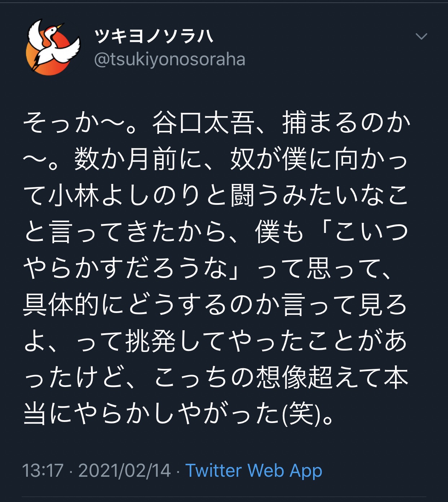The image size is (448, 502).
Task: Click the 2021/02/14 tweet date
Action: pyautogui.click(x=124, y=471)
